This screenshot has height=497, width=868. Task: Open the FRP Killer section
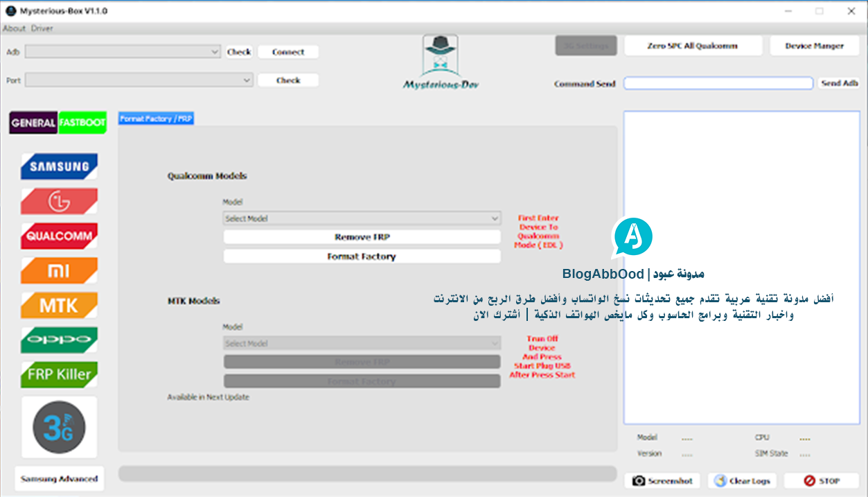coord(59,374)
